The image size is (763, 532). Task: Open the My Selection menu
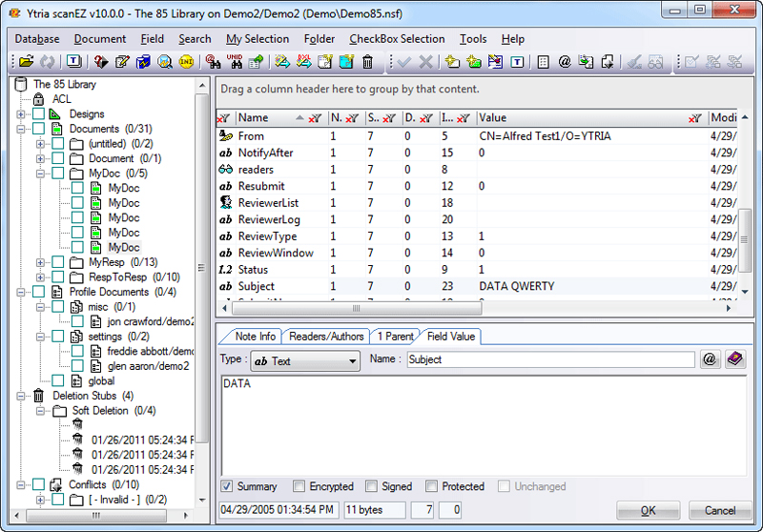coord(258,39)
